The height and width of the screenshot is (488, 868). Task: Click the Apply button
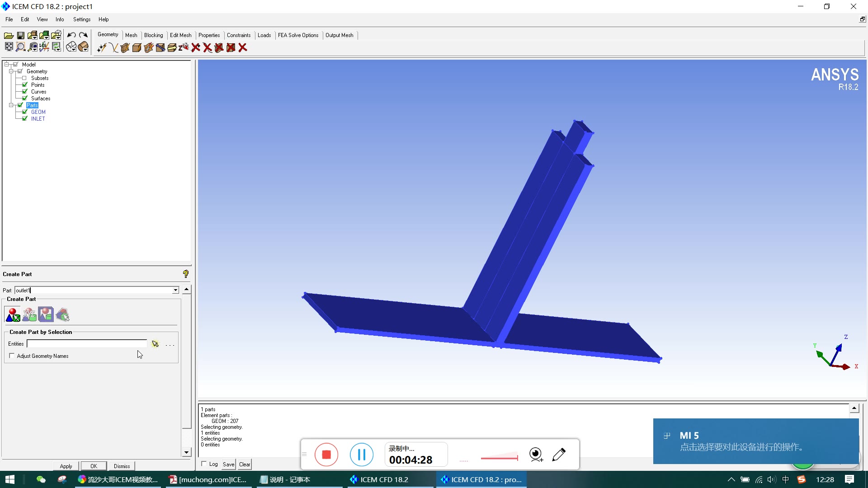point(66,466)
